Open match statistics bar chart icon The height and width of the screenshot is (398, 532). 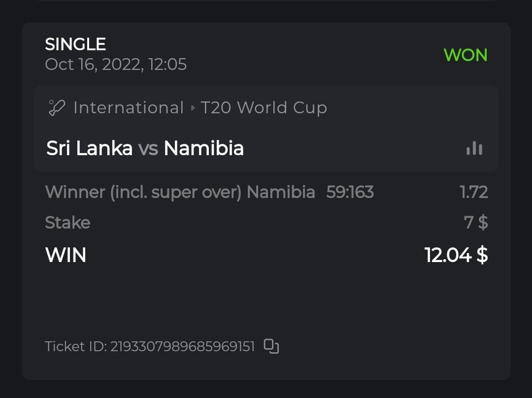pos(474,148)
